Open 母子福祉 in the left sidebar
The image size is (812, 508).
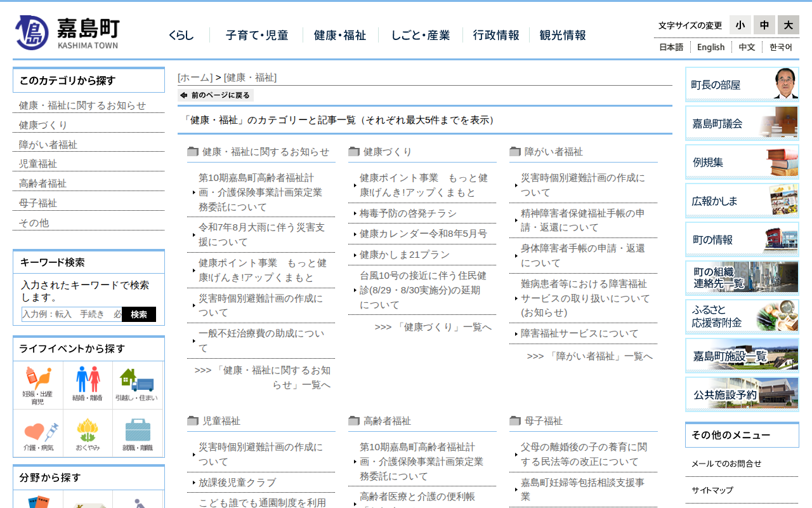coord(38,203)
